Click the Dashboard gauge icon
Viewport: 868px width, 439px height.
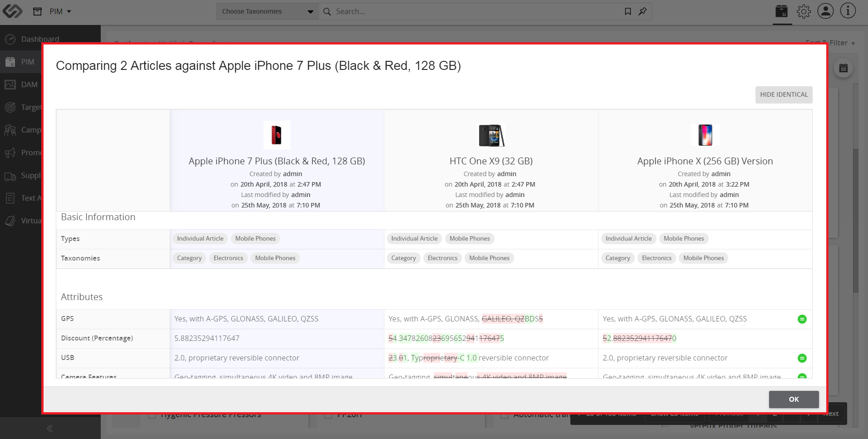(x=10, y=39)
